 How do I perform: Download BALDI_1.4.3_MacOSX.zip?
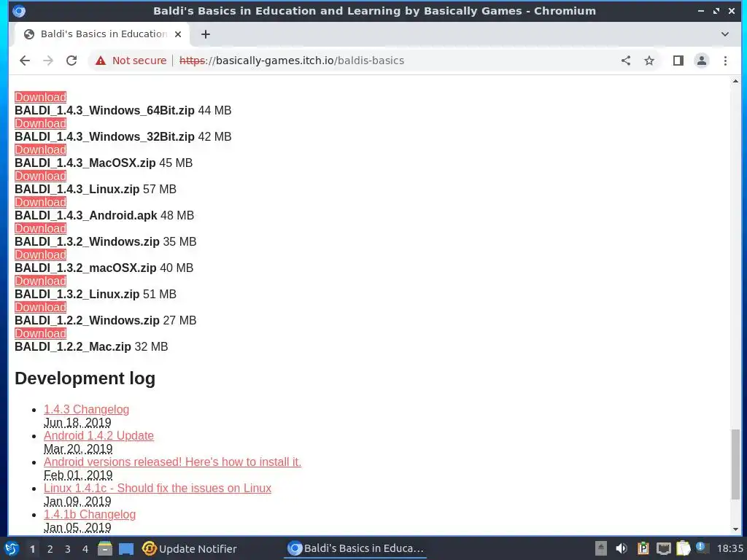coord(41,149)
